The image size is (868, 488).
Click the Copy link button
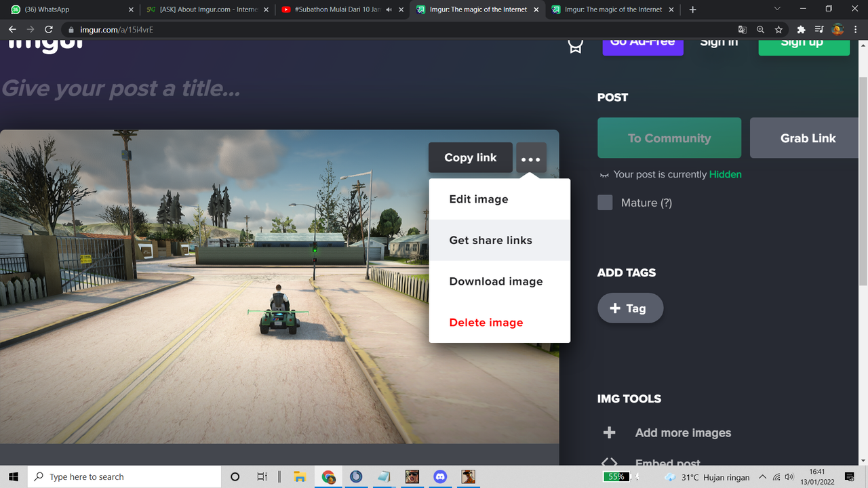tap(471, 158)
